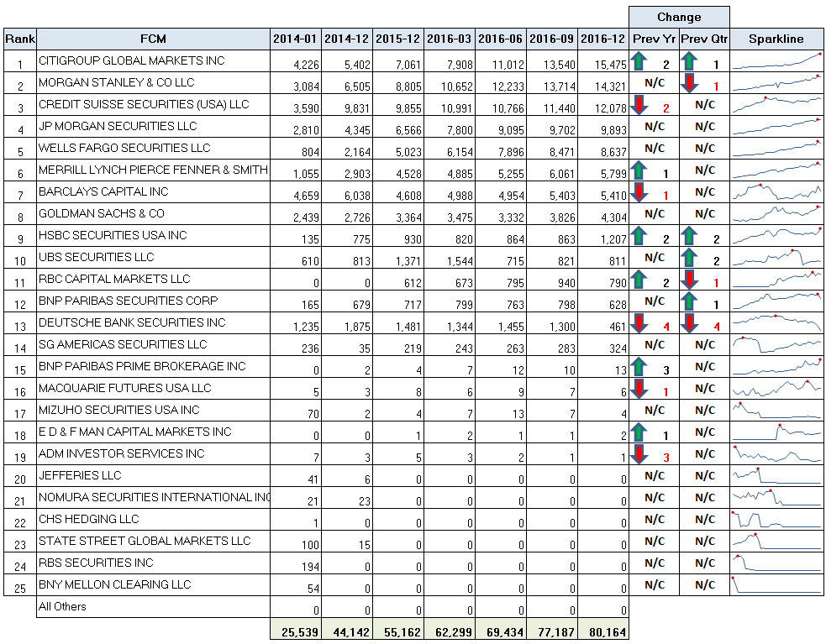Image resolution: width=826 pixels, height=644 pixels.
Task: Click the green up arrow in E D & F Man's Prev Yr cell
Action: pos(639,433)
